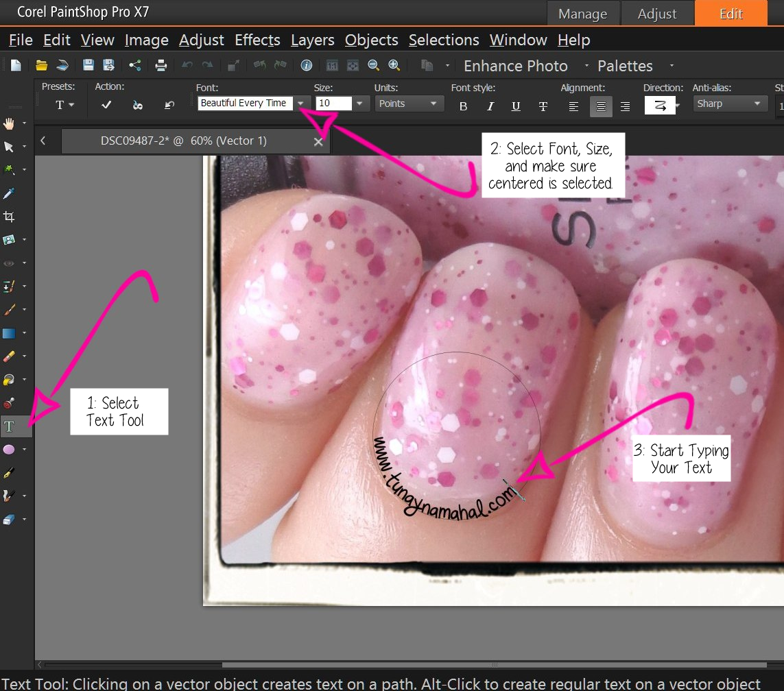Select the Paint Brush tool

(10, 309)
